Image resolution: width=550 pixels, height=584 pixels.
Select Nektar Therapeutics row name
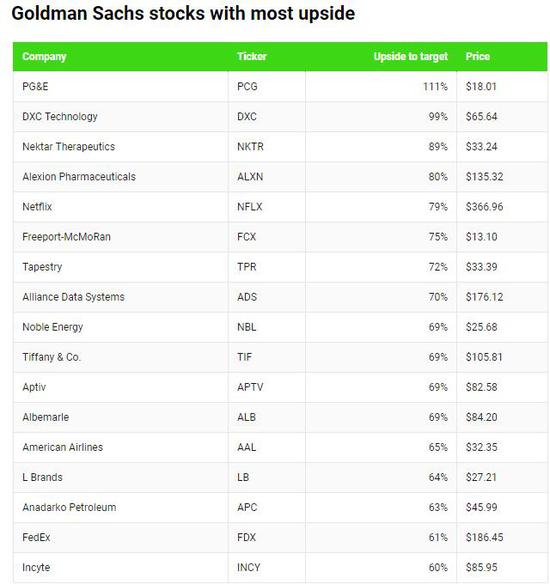coord(69,147)
